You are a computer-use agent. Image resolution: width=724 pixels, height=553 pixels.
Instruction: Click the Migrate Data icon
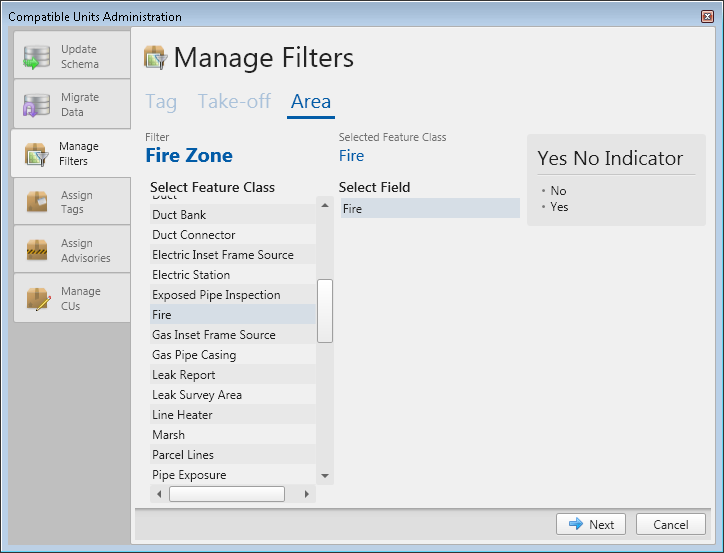[37, 105]
